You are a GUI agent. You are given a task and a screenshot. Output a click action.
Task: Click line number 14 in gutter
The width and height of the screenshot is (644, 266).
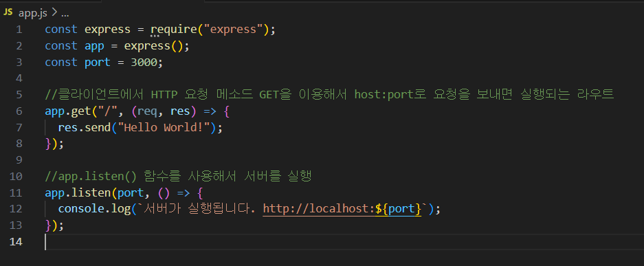pyautogui.click(x=16, y=242)
